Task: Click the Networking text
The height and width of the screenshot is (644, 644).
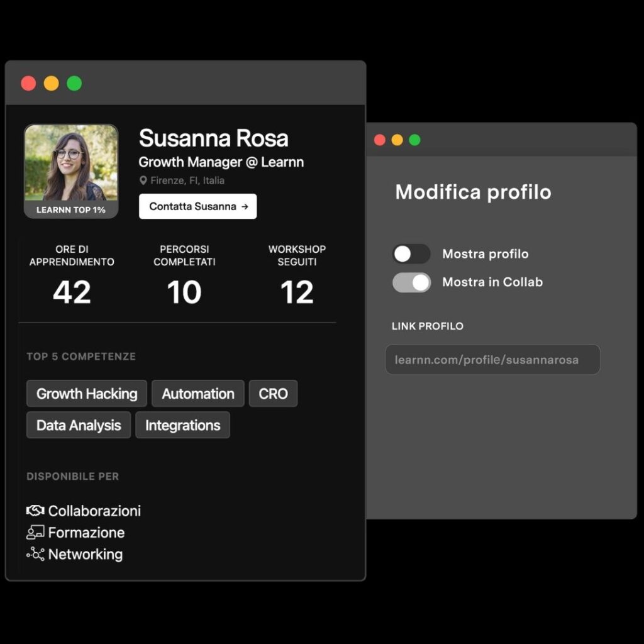Action: (86, 555)
